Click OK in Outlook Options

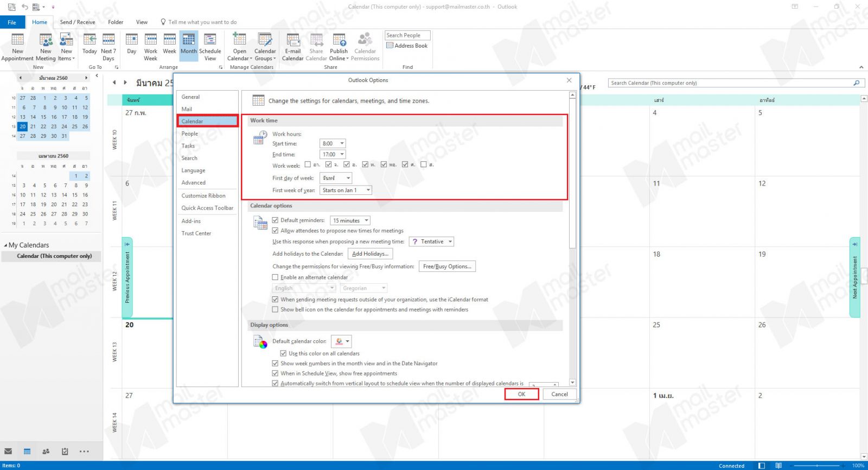[x=521, y=395]
